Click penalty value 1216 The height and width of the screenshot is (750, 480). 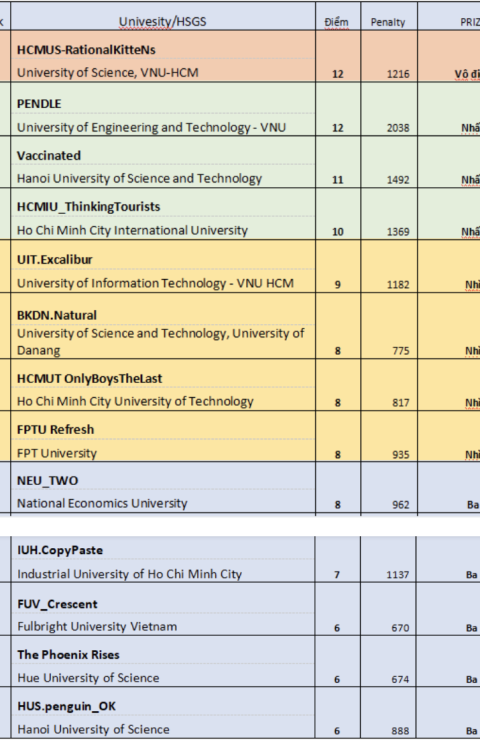pos(398,74)
